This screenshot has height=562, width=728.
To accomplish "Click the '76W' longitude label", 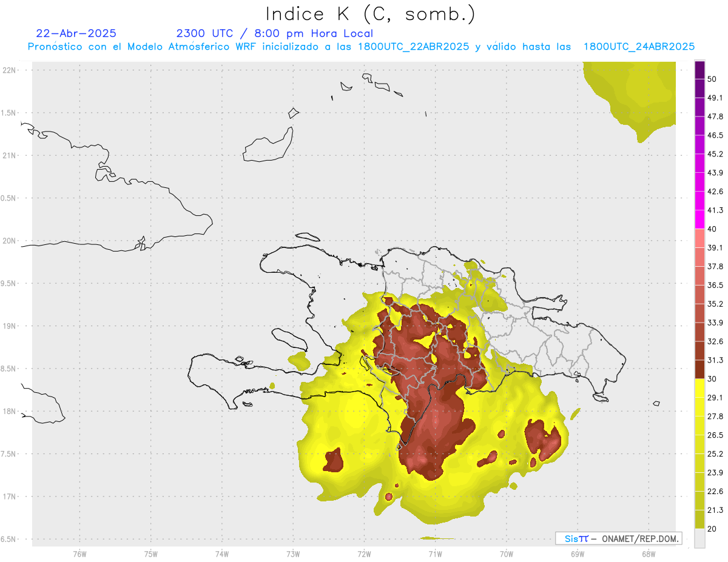I will coord(79,554).
